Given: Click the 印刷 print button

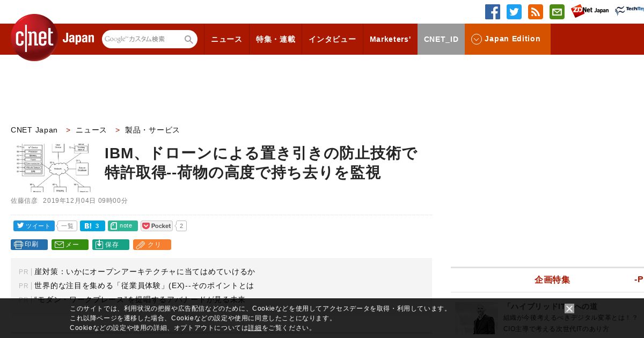Looking at the screenshot, I should [29, 245].
